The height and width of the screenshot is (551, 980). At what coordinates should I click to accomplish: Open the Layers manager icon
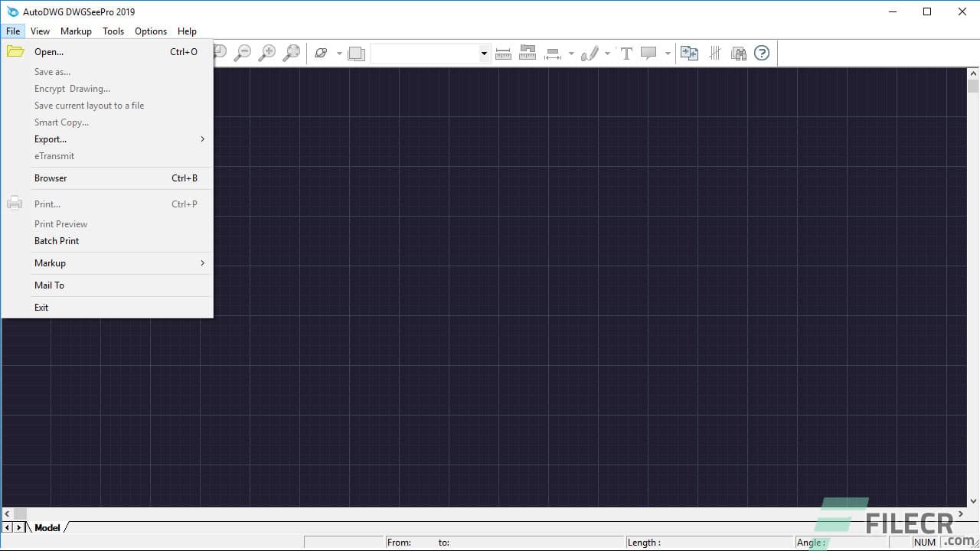point(356,53)
